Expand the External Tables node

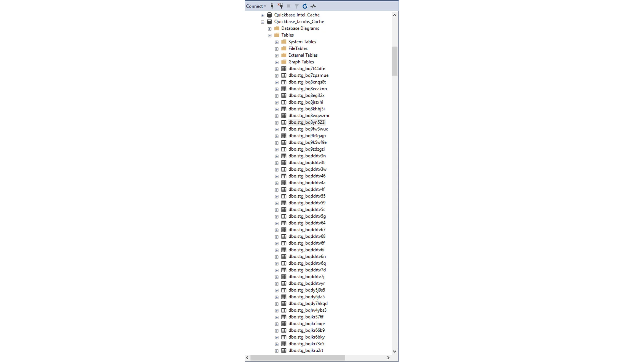[276, 55]
